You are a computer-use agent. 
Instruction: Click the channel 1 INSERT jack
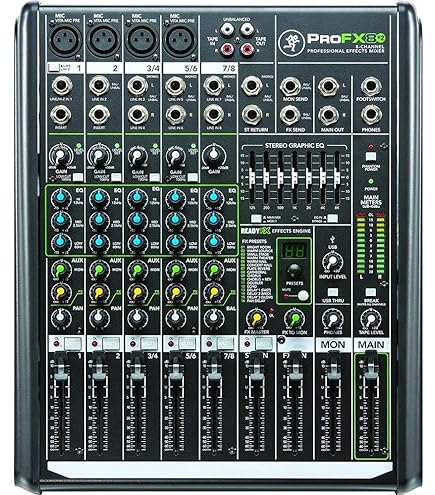[61, 114]
